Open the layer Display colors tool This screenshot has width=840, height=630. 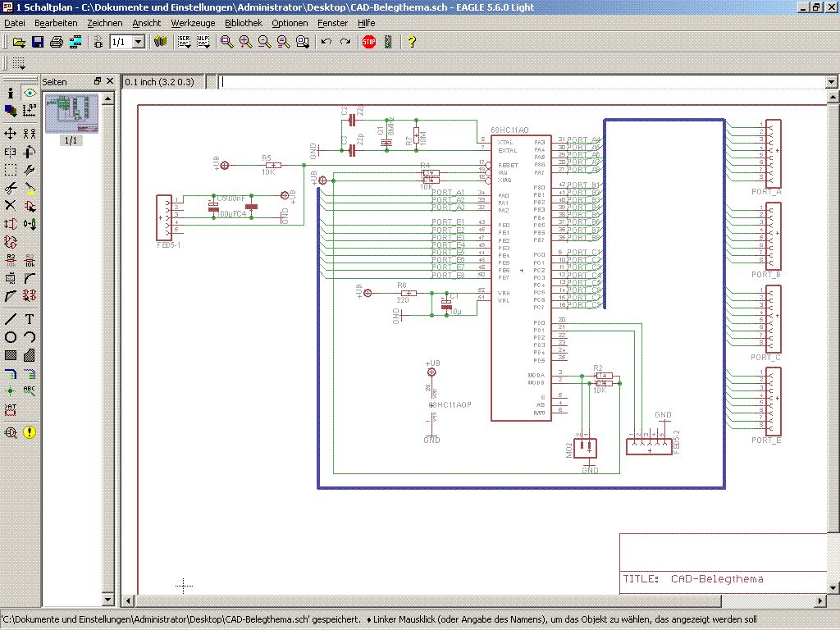click(11, 111)
